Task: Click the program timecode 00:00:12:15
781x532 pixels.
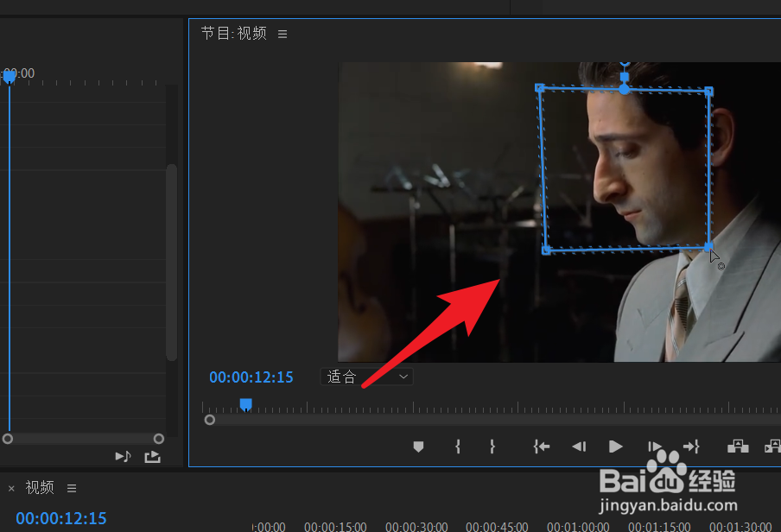Action: [x=251, y=377]
